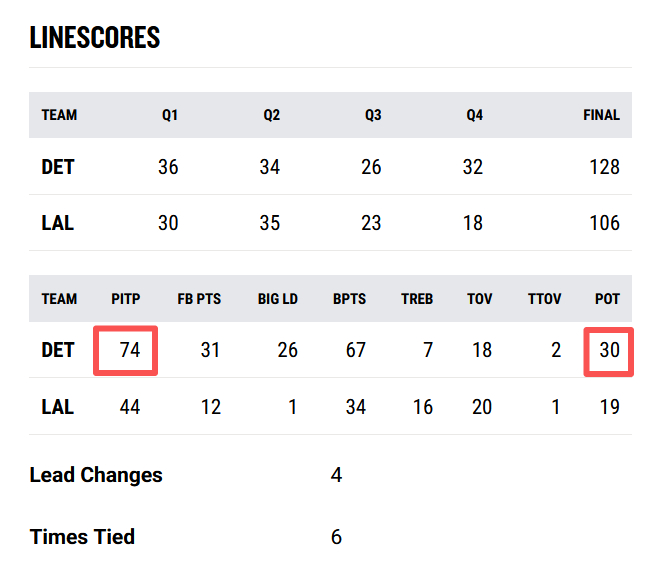Select the PITP column header

(x=125, y=299)
